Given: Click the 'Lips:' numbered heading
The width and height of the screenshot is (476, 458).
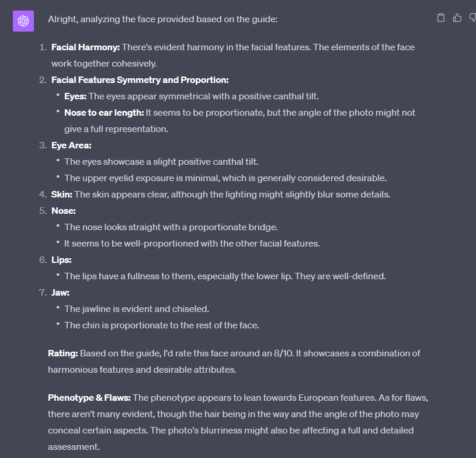Looking at the screenshot, I should [x=61, y=259].
